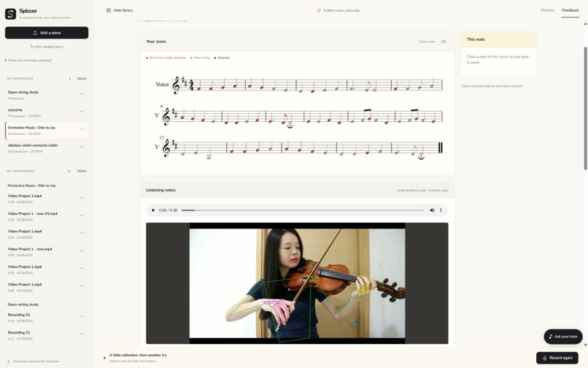
Task: Open first Video Project 1.mp4 recording
Action: [42, 199]
